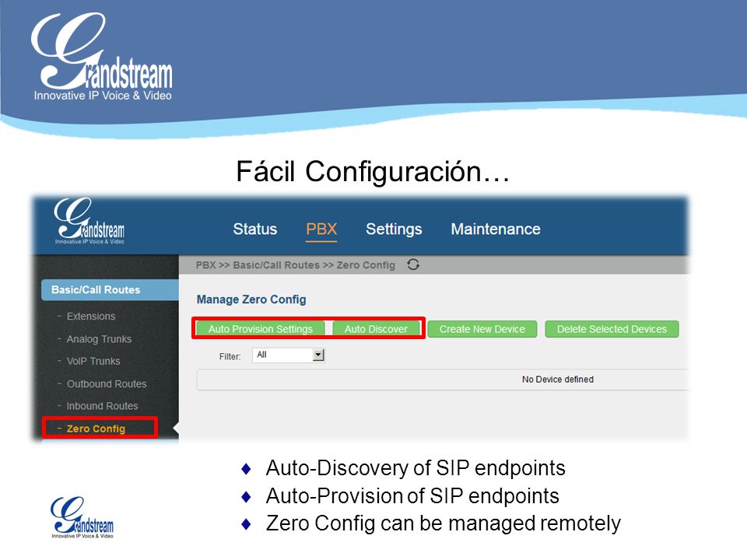Viewport: 747px width, 560px height.
Task: Click the slide title Fácil Configuración
Action: (373, 171)
